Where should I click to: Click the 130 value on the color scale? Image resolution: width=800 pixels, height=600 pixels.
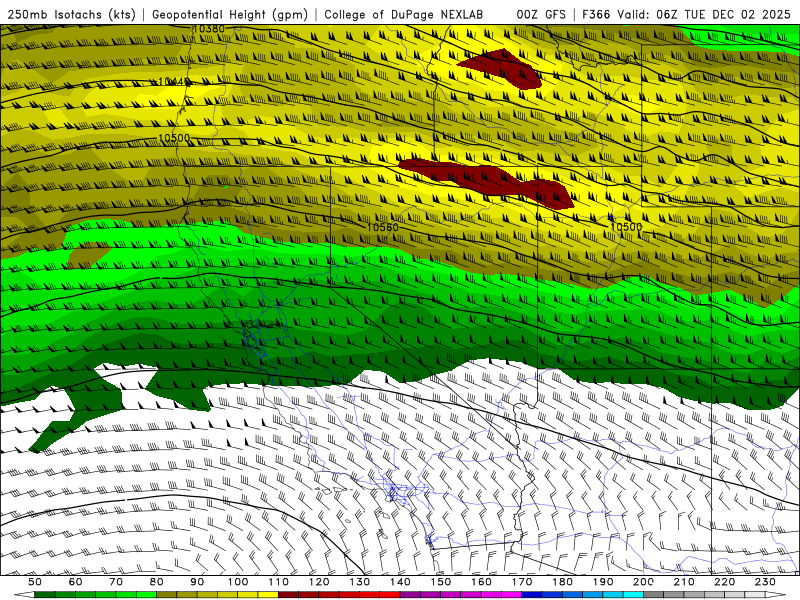(x=360, y=582)
